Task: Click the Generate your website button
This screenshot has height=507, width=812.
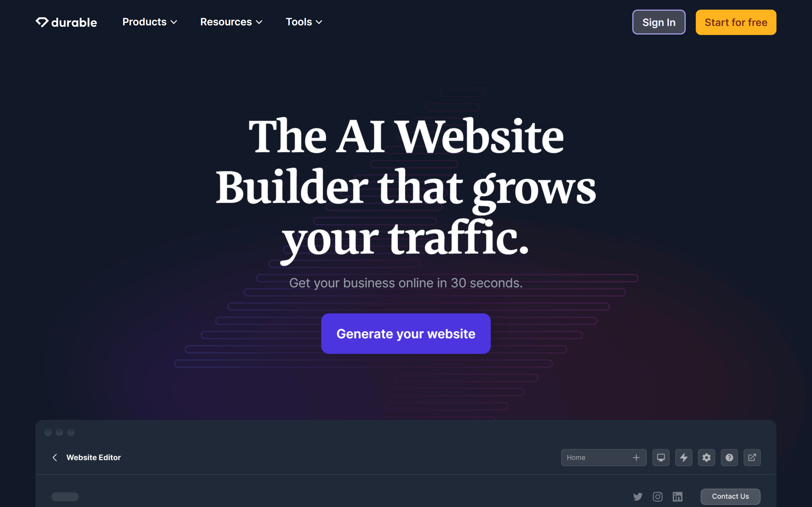Action: (406, 334)
